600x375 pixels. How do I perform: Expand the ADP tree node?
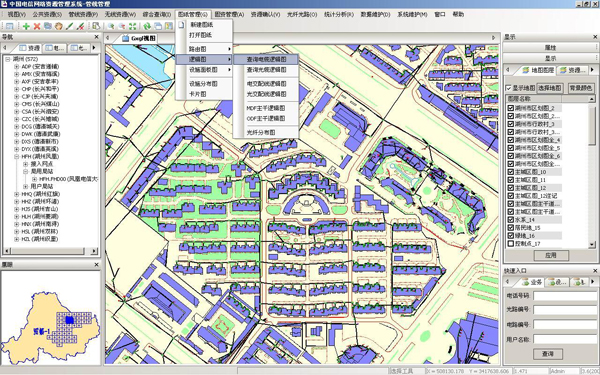(16, 67)
